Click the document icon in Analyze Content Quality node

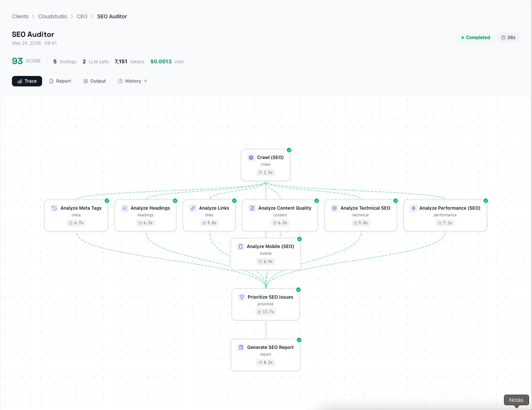tap(252, 208)
